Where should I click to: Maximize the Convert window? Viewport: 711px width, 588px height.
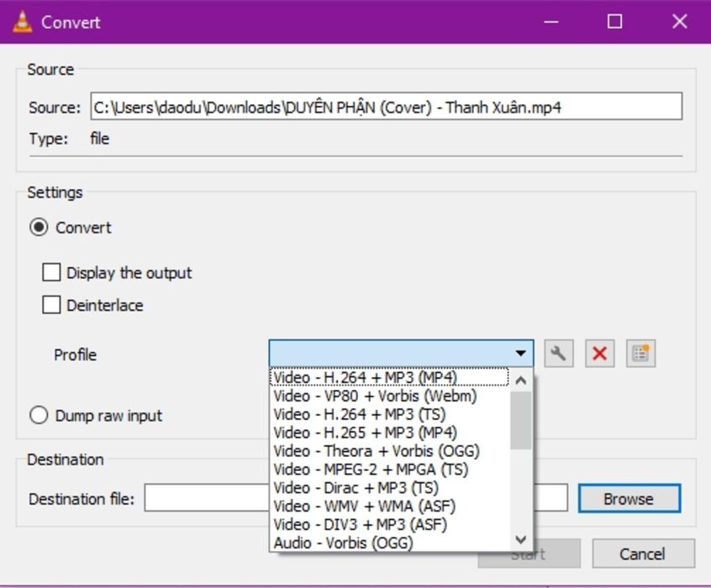tap(615, 22)
